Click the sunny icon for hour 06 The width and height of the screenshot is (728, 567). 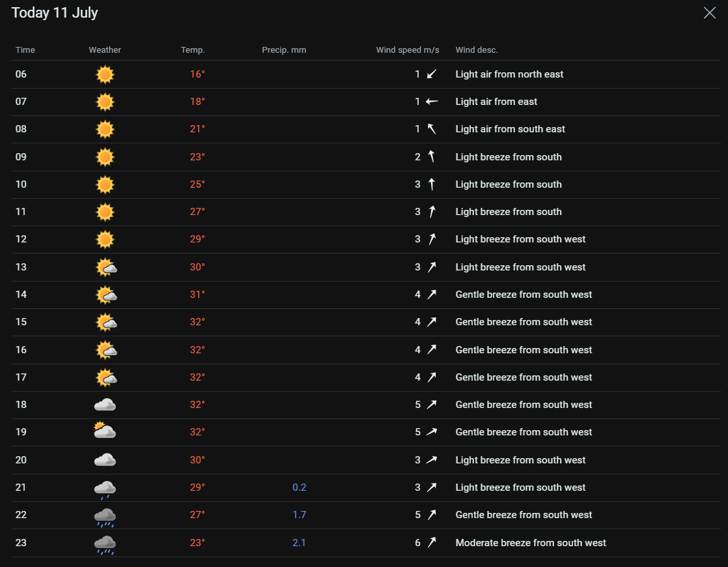click(x=105, y=75)
